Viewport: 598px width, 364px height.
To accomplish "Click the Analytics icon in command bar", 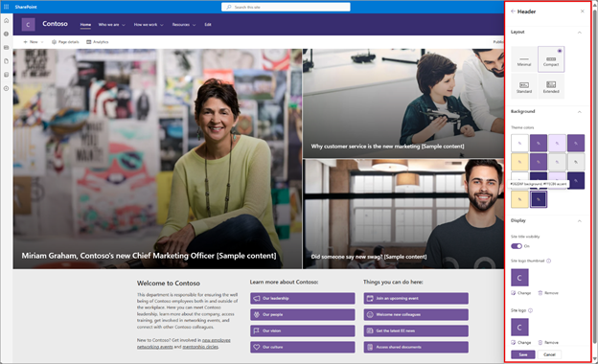I will pyautogui.click(x=89, y=42).
